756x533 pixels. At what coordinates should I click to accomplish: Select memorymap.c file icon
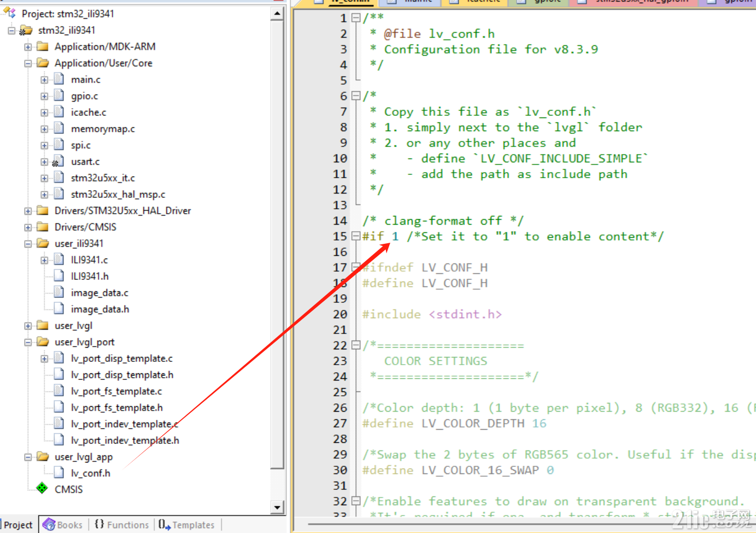59,128
